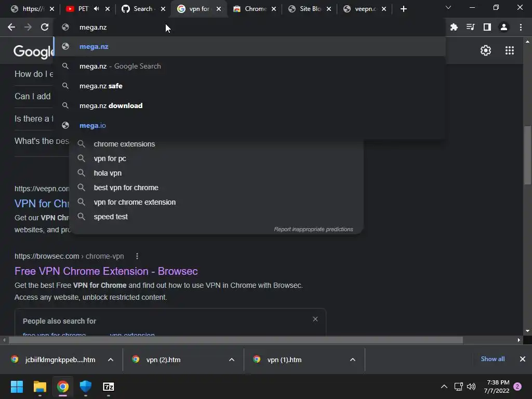This screenshot has width=532, height=399.
Task: Open the tab search chevron
Action: tap(448, 7)
